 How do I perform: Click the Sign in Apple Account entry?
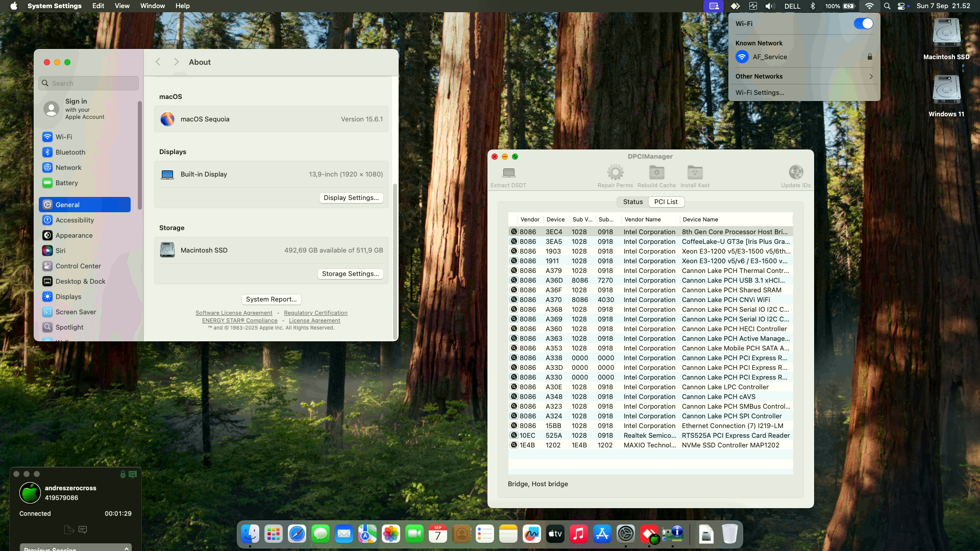(85, 109)
